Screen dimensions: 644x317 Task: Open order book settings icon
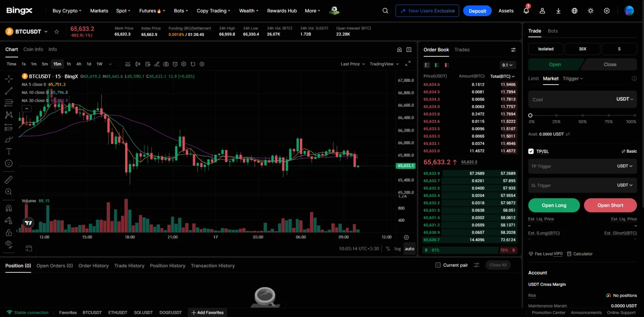click(x=513, y=50)
